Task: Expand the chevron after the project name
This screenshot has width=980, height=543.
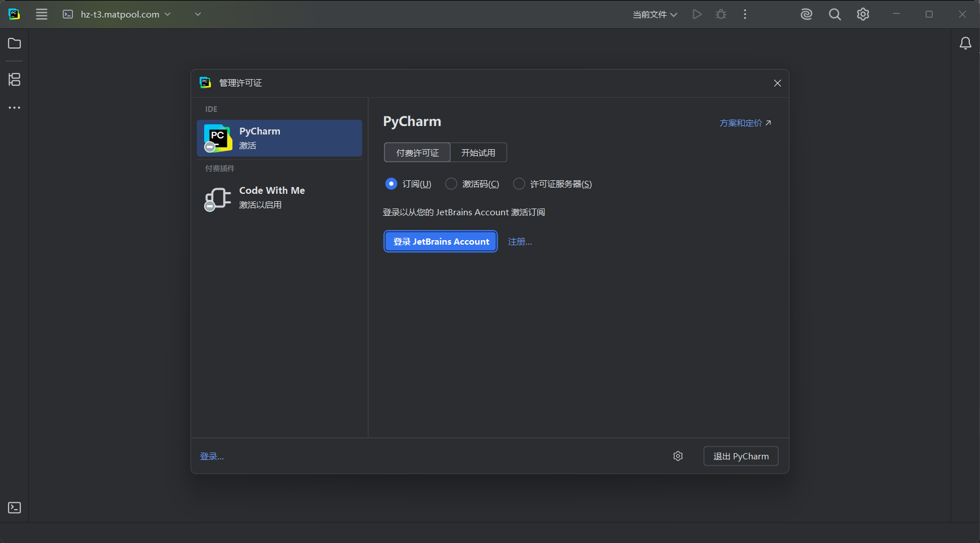Action: [x=198, y=14]
